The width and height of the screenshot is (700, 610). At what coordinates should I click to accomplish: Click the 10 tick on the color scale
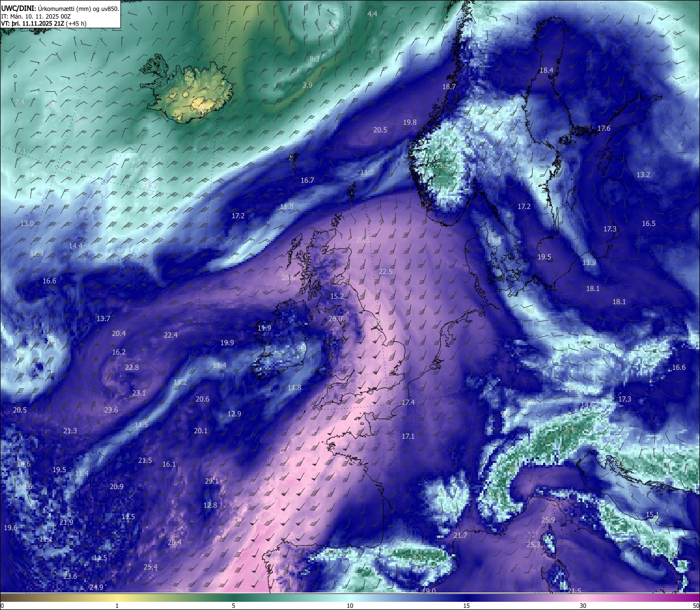pyautogui.click(x=350, y=606)
